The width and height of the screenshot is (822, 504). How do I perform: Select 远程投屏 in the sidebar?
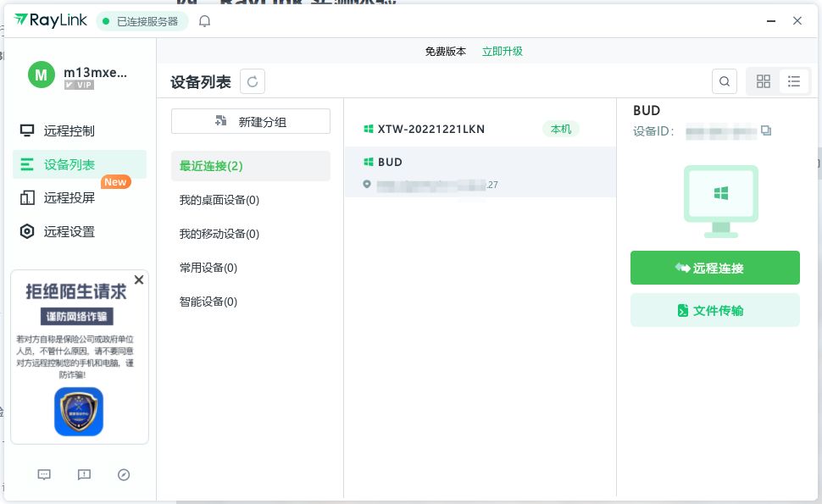point(69,198)
